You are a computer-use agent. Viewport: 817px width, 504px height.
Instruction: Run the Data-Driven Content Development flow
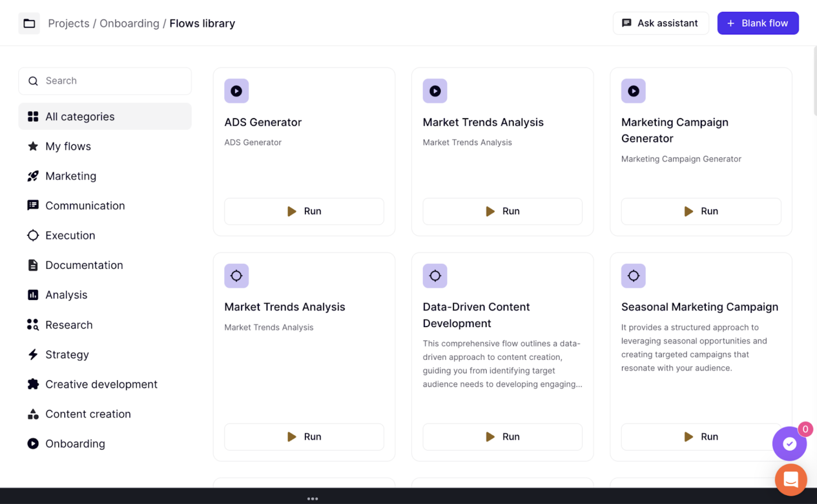(502, 437)
